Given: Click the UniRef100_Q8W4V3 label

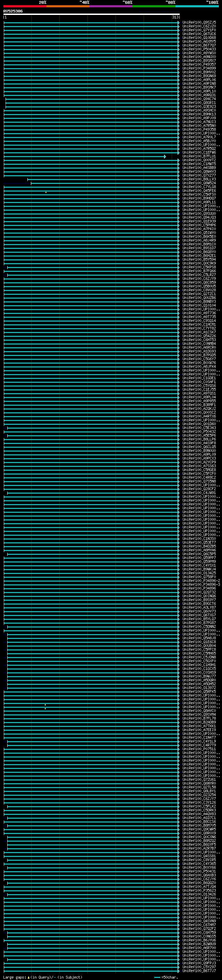Looking at the screenshot, I should coord(199,172).
